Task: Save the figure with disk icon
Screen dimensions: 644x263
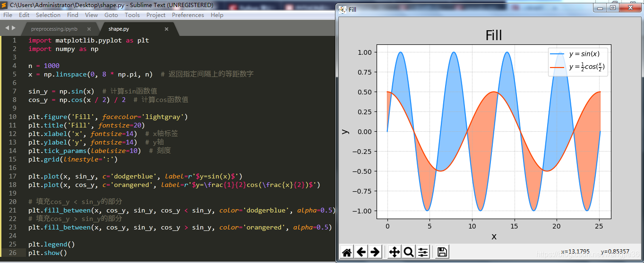Action: 442,252
